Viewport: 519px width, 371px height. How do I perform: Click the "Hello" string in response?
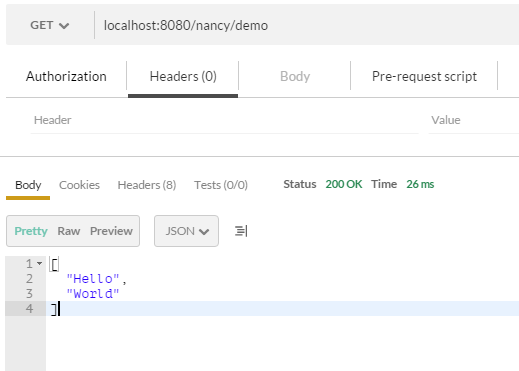93,279
